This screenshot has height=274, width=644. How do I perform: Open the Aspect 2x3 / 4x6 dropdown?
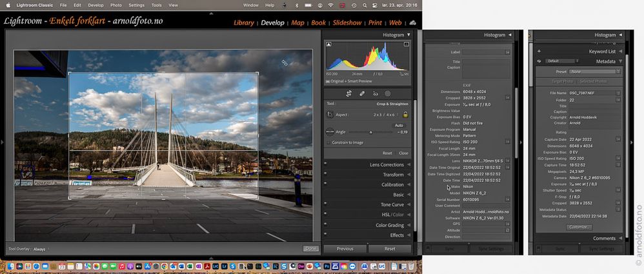click(387, 115)
